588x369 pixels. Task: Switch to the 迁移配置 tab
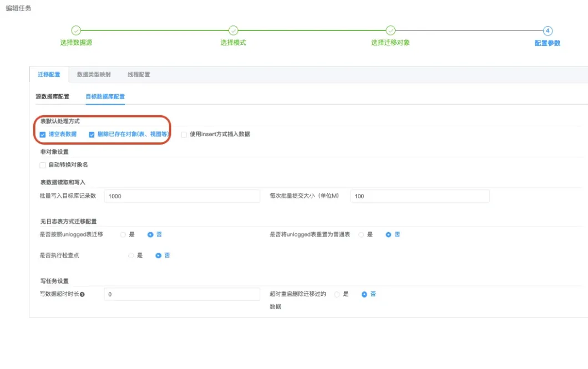(x=49, y=75)
